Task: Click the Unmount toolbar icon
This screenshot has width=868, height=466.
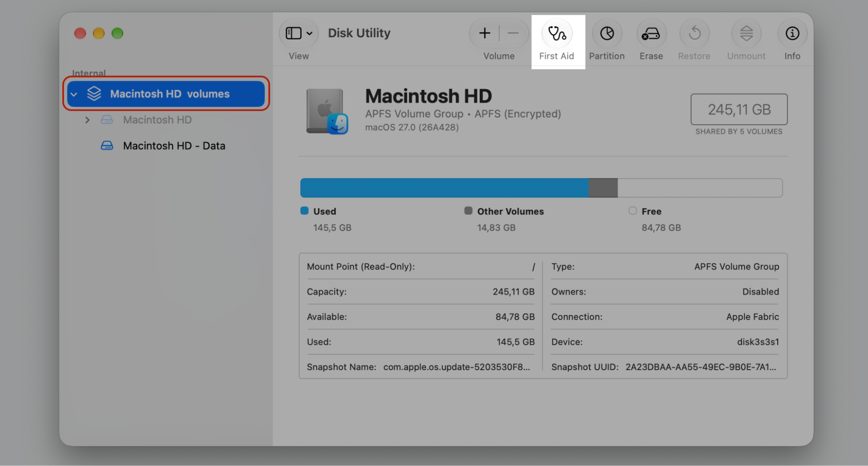Action: pos(746,33)
